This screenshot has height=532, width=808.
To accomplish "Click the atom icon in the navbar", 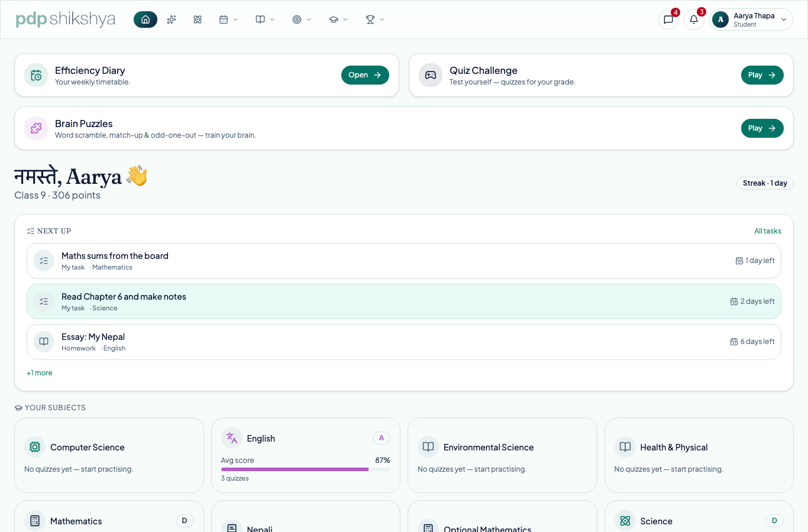I will (198, 20).
